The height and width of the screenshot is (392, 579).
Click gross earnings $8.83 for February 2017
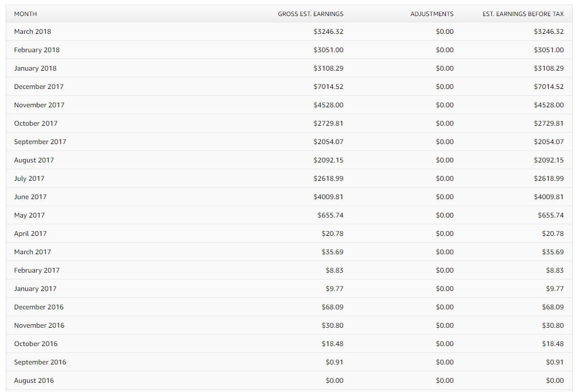(x=335, y=270)
